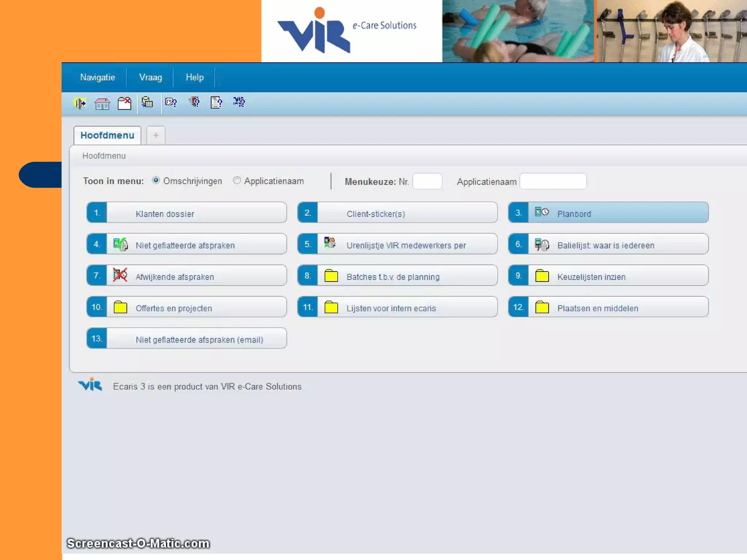Select the Omschrijvingen radio button
The width and height of the screenshot is (747, 560).
(156, 180)
